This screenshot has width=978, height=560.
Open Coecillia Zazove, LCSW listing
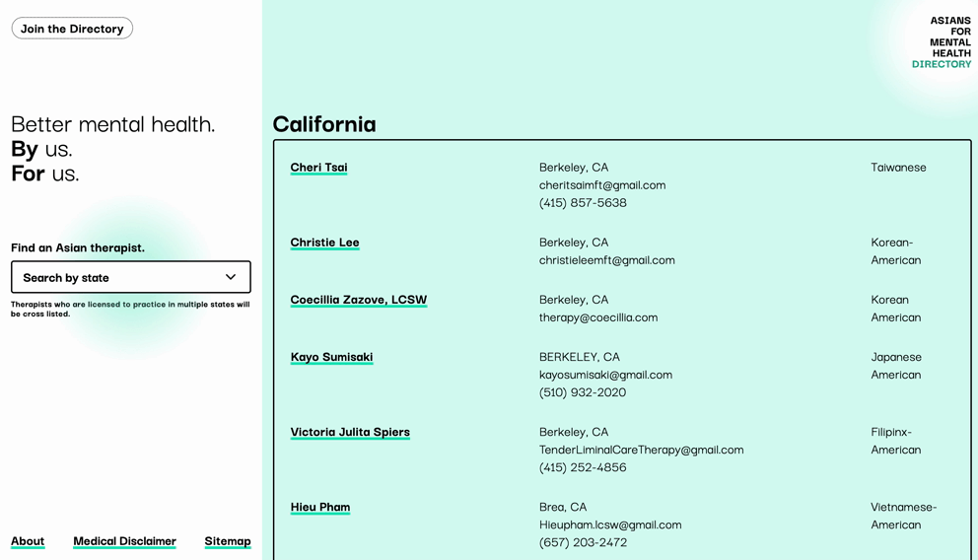tap(359, 300)
